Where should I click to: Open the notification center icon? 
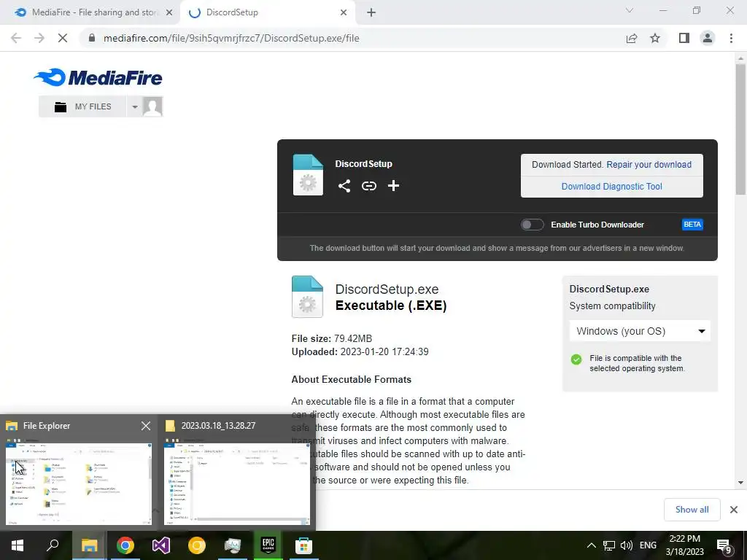[x=724, y=545]
